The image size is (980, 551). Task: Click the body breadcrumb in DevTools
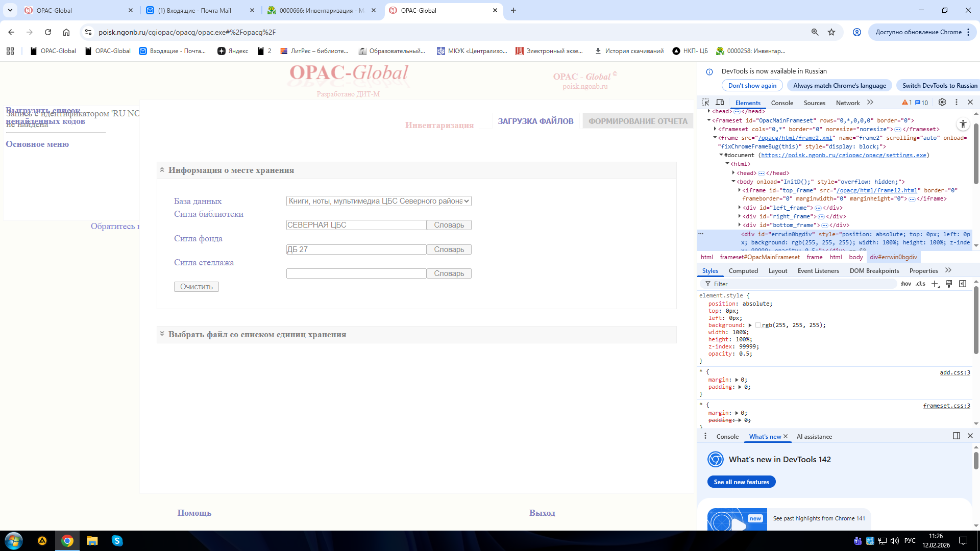856,257
